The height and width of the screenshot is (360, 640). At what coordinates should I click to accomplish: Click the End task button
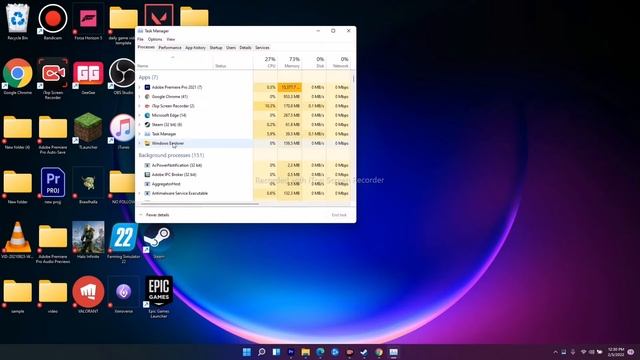pyautogui.click(x=339, y=215)
